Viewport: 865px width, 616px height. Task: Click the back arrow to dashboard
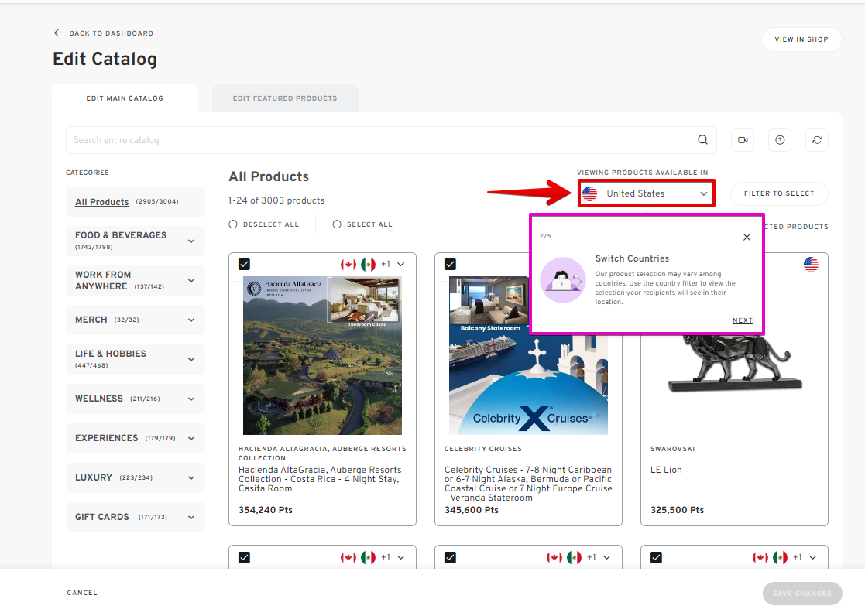click(x=58, y=33)
